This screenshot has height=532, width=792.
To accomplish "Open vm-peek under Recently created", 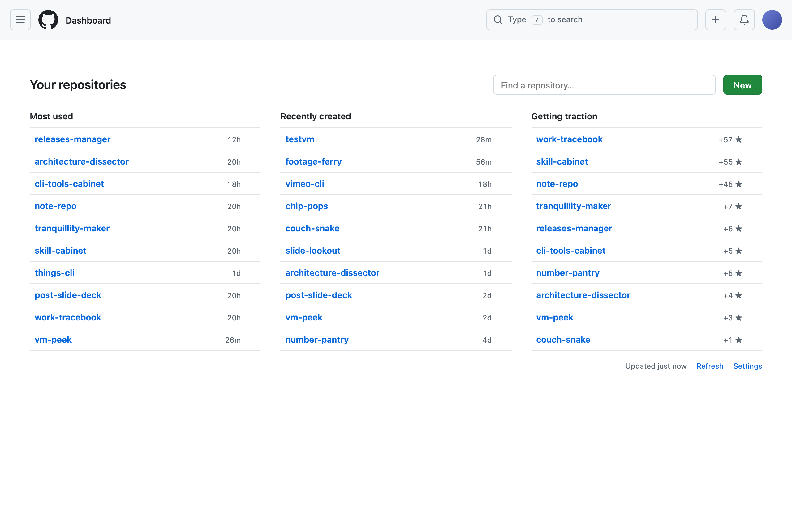I will (304, 317).
